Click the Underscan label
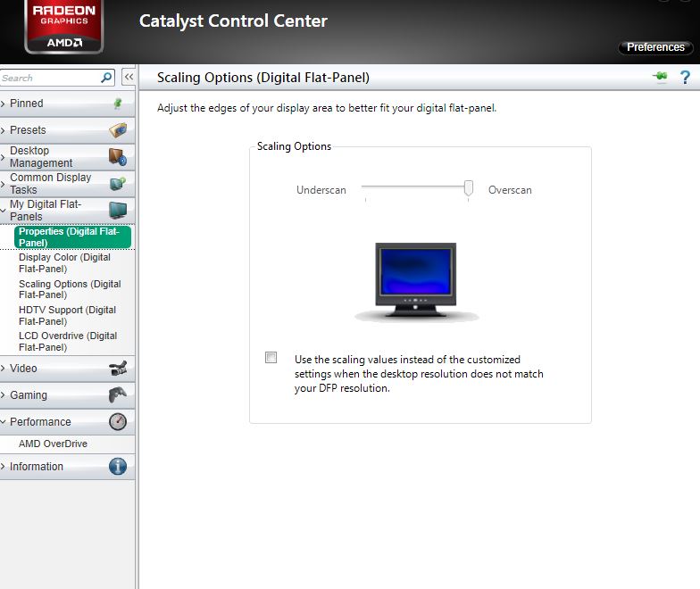This screenshot has width=700, height=589. (x=321, y=190)
